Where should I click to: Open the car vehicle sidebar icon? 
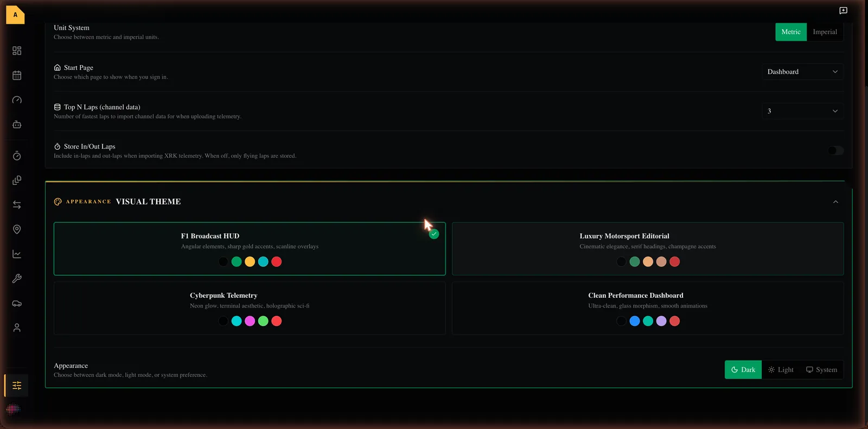coord(17,303)
